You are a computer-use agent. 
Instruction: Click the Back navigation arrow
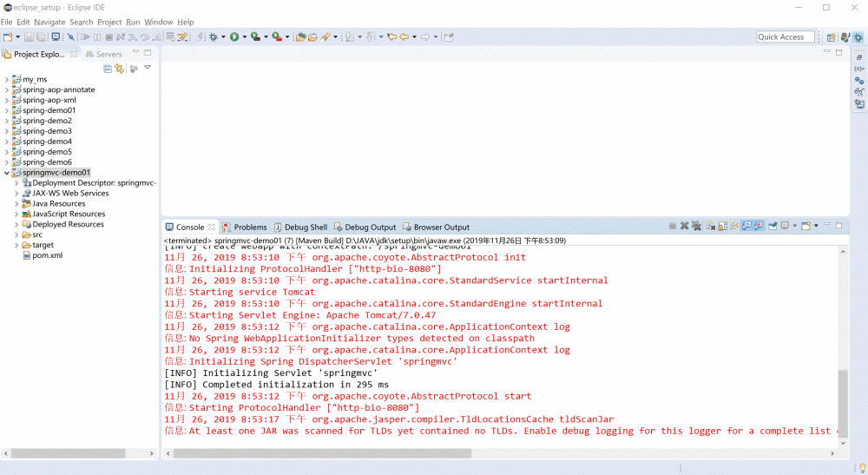404,37
